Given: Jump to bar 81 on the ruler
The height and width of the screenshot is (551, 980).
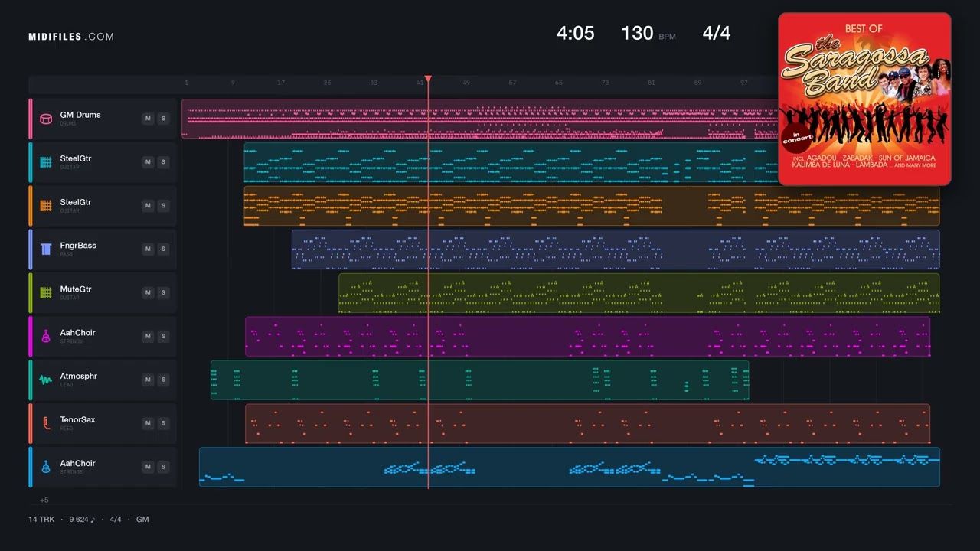Looking at the screenshot, I should pos(652,83).
